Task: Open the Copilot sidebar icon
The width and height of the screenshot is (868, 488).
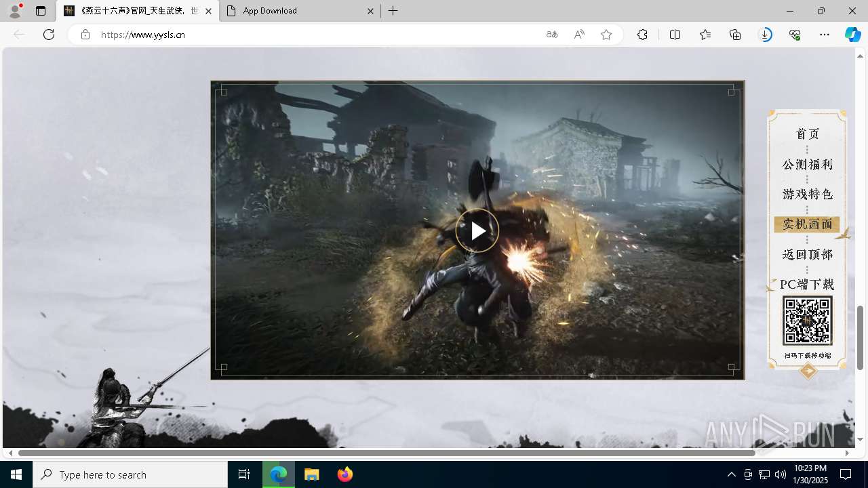Action: point(852,35)
